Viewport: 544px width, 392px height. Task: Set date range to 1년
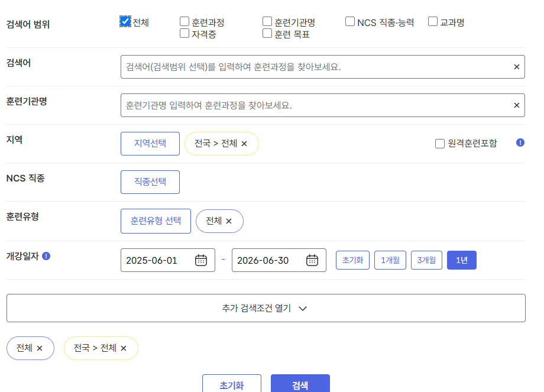point(462,260)
